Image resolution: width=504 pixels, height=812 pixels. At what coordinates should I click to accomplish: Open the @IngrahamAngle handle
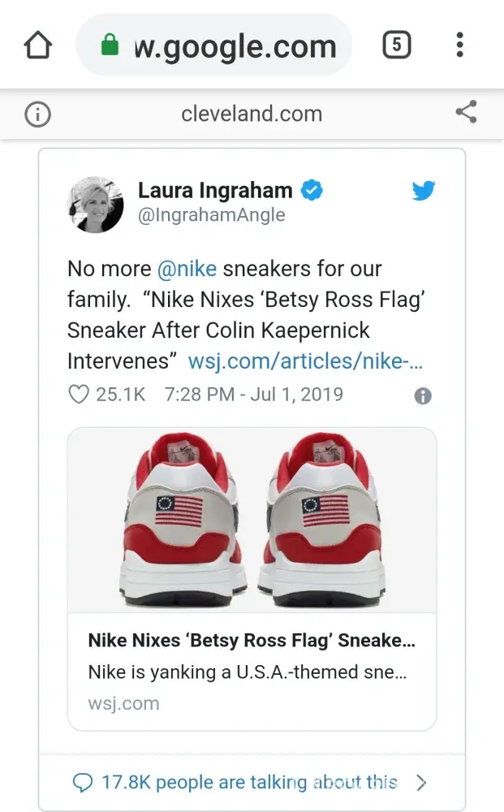coord(212,215)
